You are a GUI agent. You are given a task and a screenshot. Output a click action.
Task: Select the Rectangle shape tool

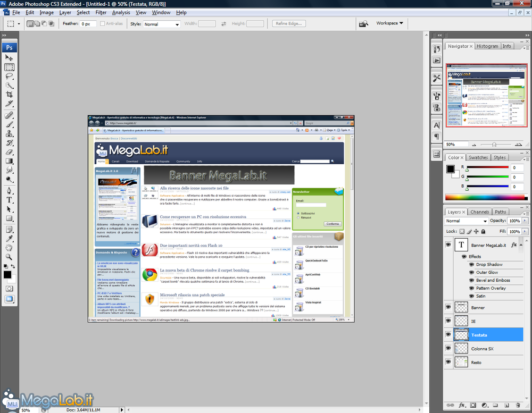9,218
